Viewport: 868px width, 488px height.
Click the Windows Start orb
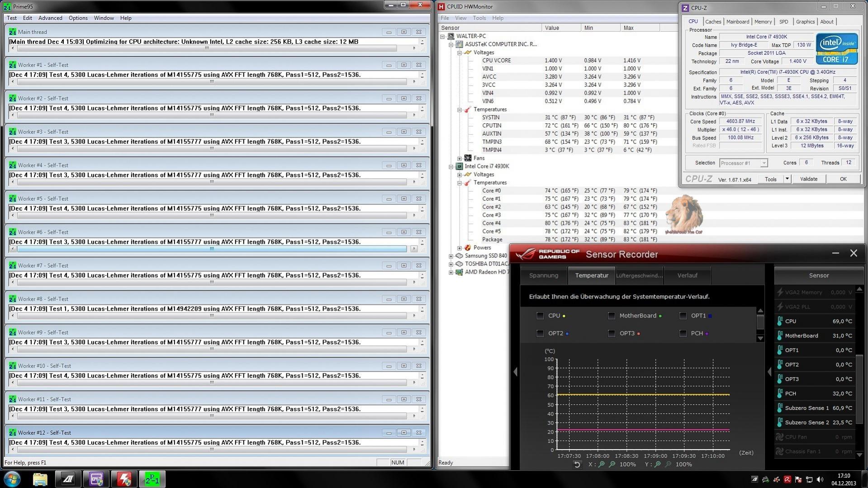pos(12,479)
